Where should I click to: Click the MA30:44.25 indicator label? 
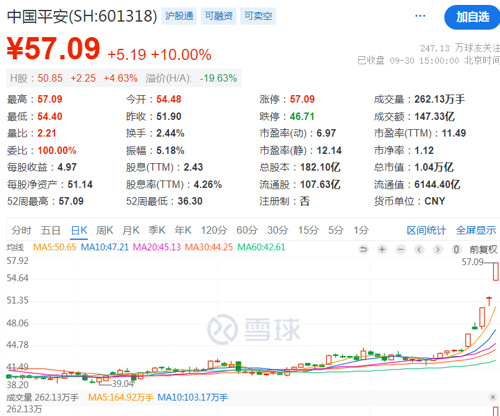209,247
